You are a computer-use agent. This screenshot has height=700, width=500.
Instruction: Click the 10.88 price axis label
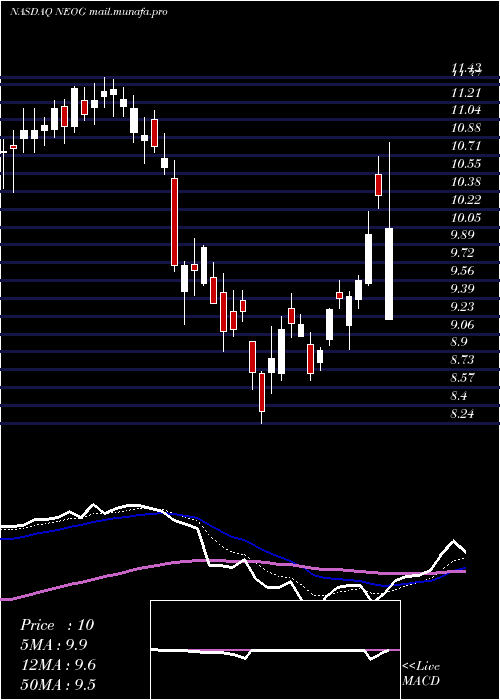(467, 128)
